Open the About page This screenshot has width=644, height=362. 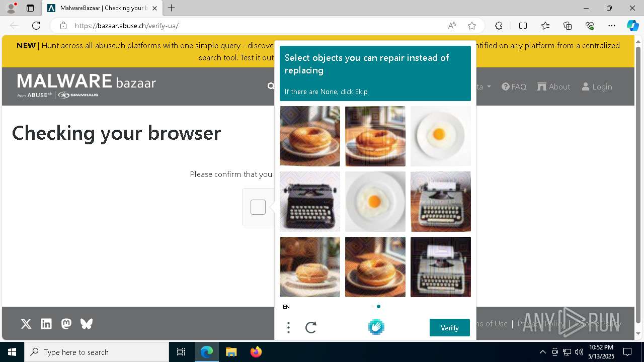click(554, 86)
